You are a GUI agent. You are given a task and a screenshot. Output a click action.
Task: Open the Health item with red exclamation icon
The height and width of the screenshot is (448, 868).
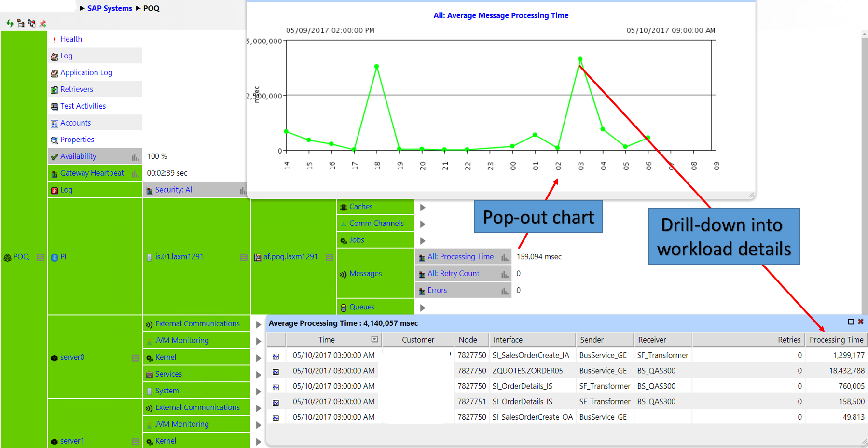coord(71,39)
